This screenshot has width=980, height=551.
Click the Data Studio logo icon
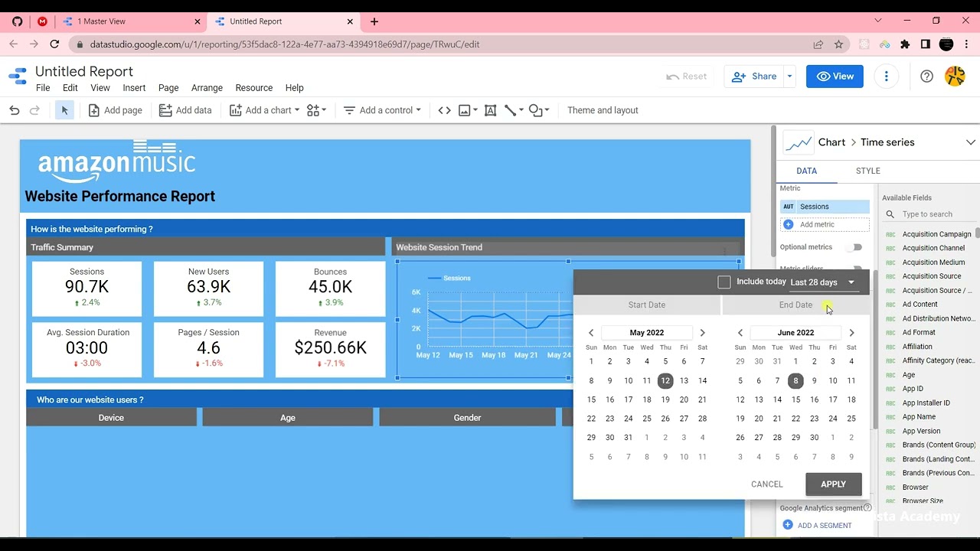[x=18, y=77]
